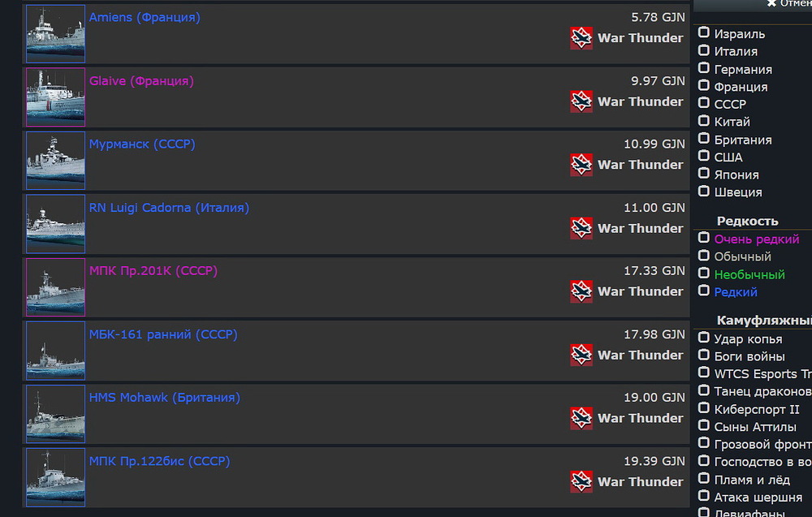Open the HMS Mohawk (Британия) item link
Viewport: 812px width, 517px height.
tap(165, 398)
